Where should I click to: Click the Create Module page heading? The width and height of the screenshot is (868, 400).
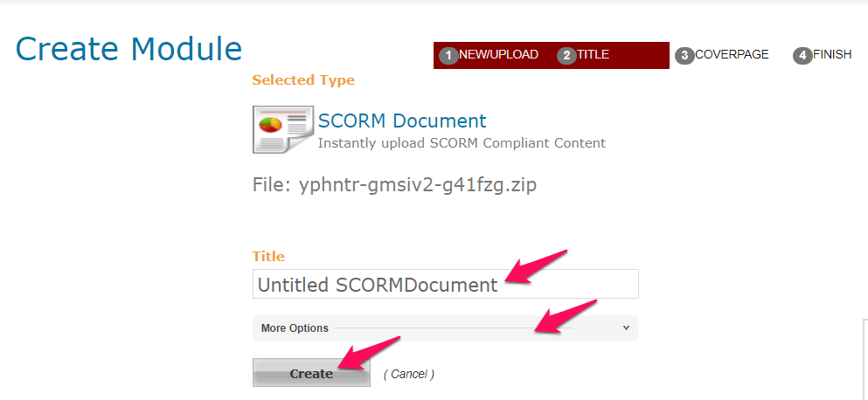tap(129, 49)
